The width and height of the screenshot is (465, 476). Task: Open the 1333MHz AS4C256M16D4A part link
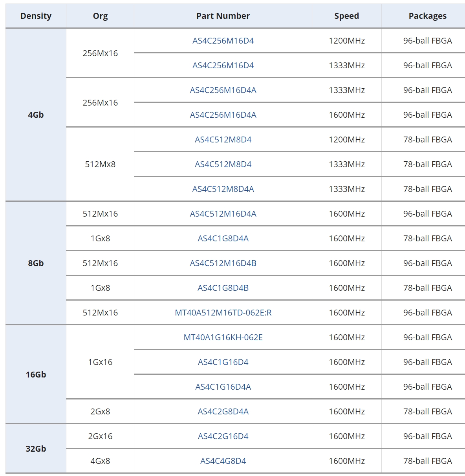(x=223, y=90)
